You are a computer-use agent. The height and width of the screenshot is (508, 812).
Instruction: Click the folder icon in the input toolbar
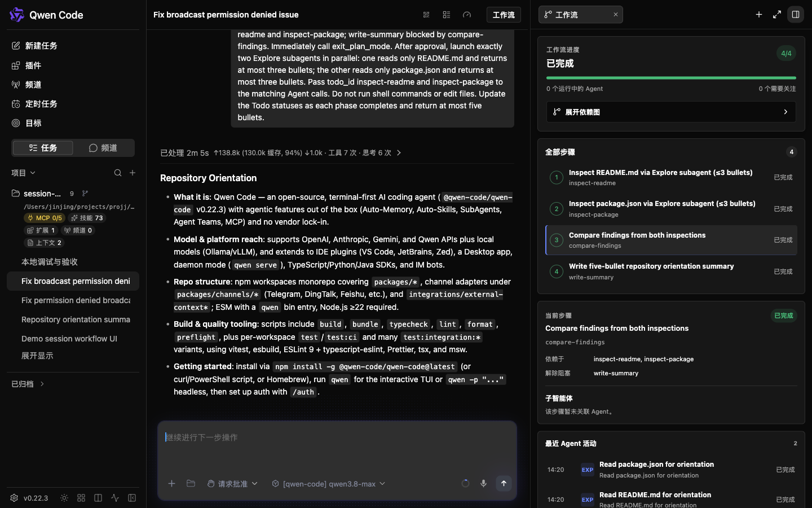click(191, 484)
